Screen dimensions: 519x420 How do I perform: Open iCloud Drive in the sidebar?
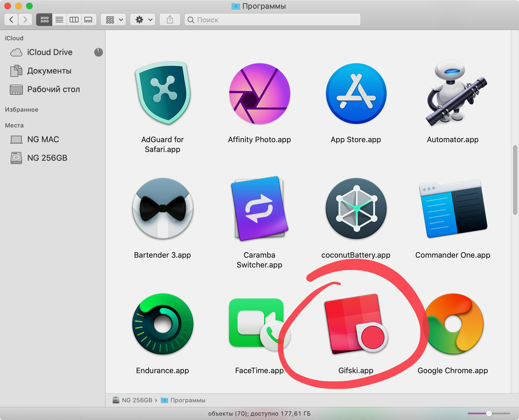[50, 52]
